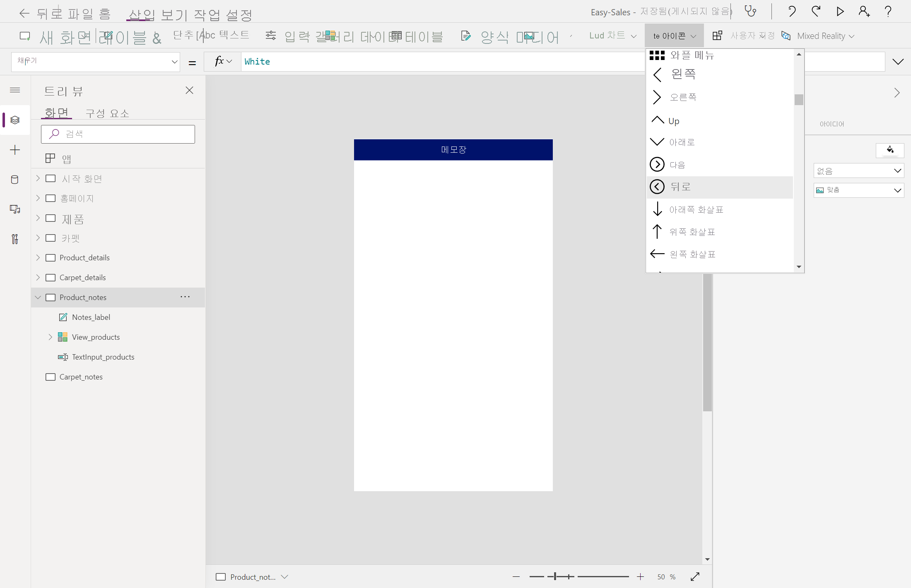This screenshot has width=911, height=588.
Task: Open Advanced tools in left sidebar
Action: tap(15, 239)
